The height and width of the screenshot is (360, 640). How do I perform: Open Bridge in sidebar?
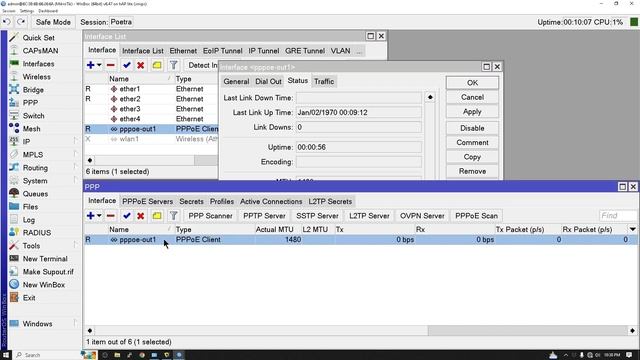(x=33, y=90)
